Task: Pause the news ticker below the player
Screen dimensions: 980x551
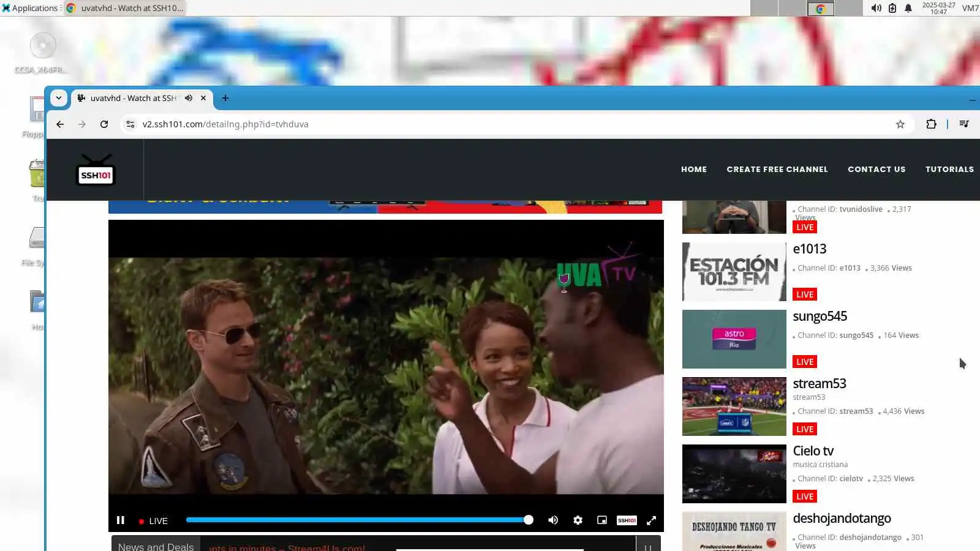Action: [x=648, y=546]
